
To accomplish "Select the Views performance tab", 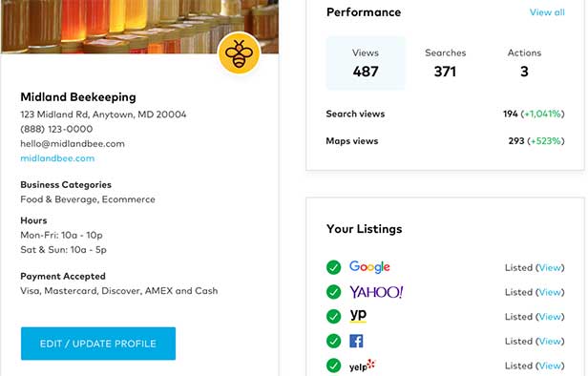I will (x=366, y=63).
